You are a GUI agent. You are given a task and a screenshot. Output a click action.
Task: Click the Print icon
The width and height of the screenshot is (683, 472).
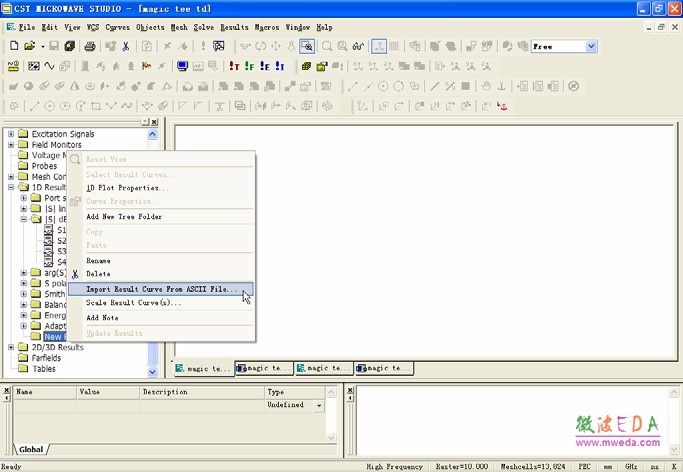click(x=90, y=46)
